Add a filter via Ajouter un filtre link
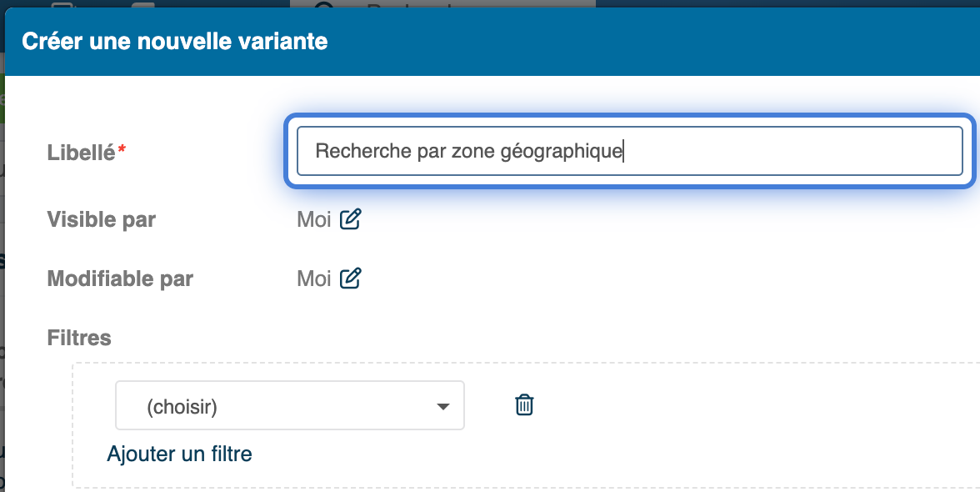980x492 pixels. point(179,454)
